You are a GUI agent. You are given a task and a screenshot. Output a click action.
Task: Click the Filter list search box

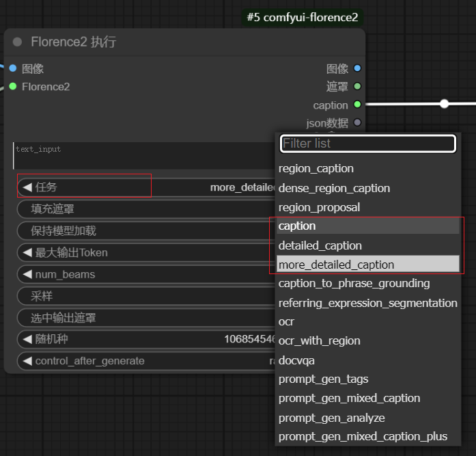click(367, 144)
